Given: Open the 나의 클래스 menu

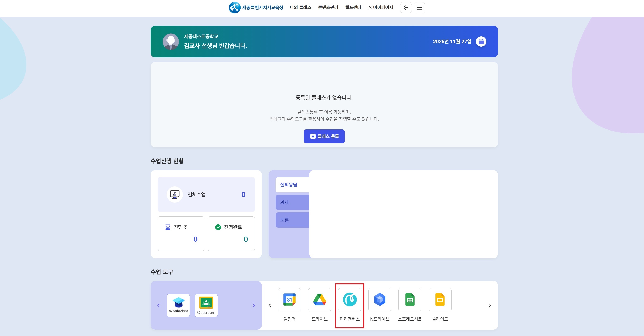Looking at the screenshot, I should pos(300,7).
